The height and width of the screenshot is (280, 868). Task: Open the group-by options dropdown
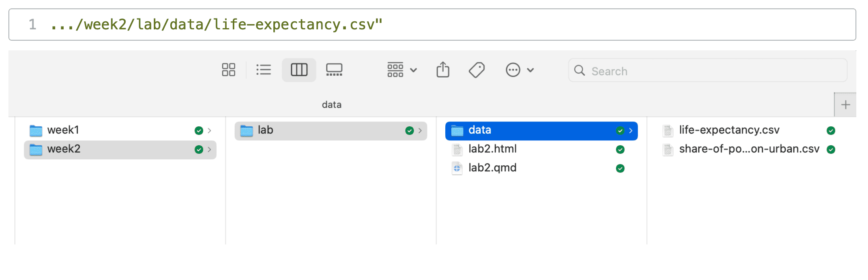tap(402, 70)
